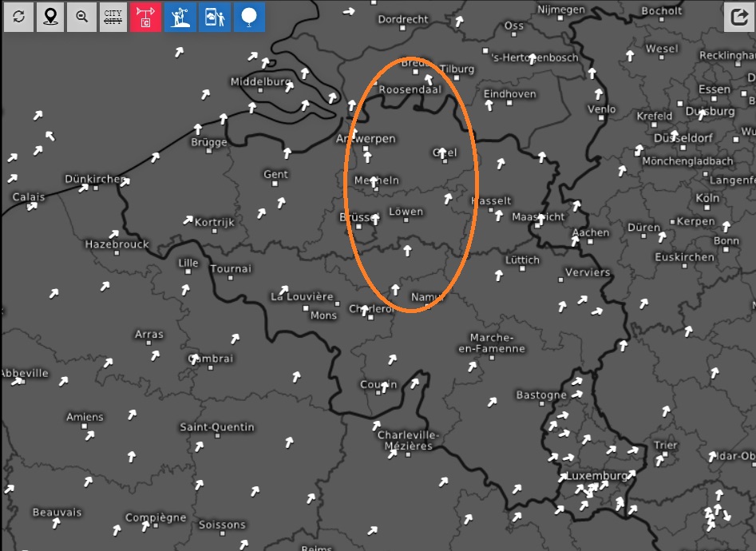Click the Amiens city marker
The width and height of the screenshot is (756, 551).
(85, 426)
